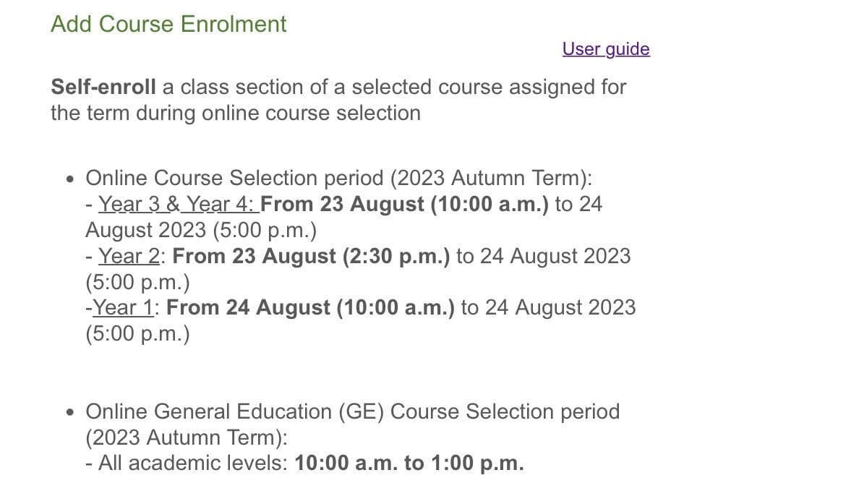Viewport: 846px width, 504px height.
Task: Click bullet point before Online General Education
Action: point(69,412)
